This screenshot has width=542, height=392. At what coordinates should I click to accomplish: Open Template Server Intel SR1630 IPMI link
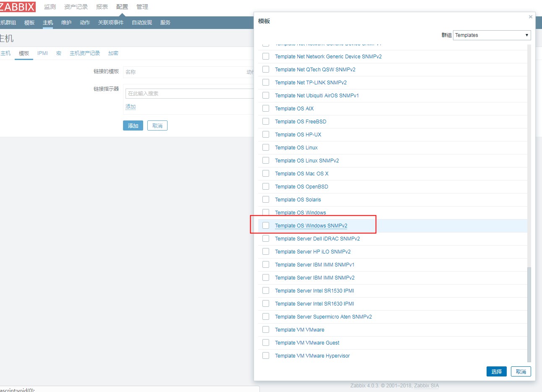pos(314,304)
